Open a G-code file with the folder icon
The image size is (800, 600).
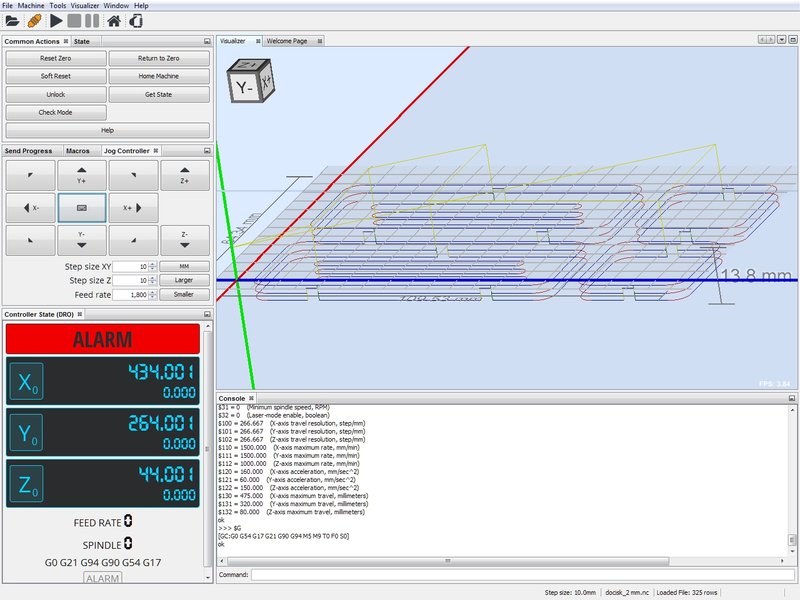tap(12, 21)
